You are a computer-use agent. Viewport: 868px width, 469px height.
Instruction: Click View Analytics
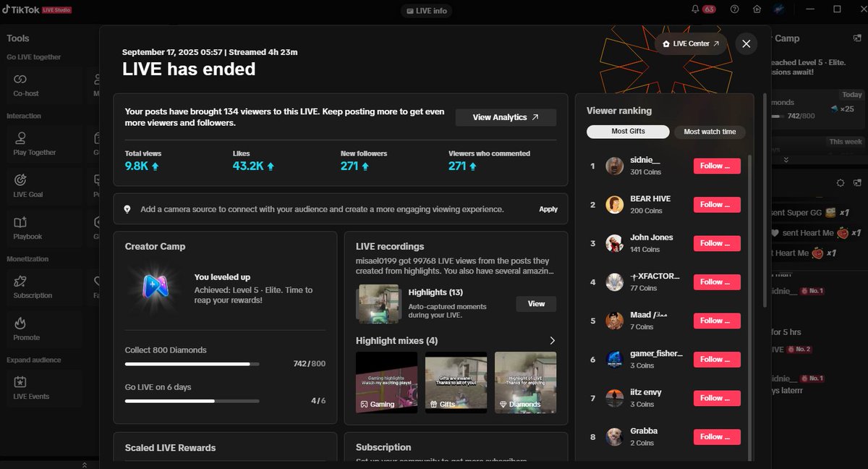(x=506, y=117)
